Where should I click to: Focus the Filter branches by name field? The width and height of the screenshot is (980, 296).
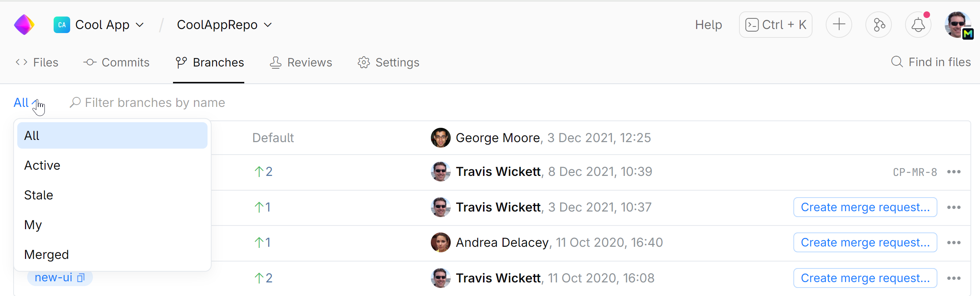[x=154, y=103]
